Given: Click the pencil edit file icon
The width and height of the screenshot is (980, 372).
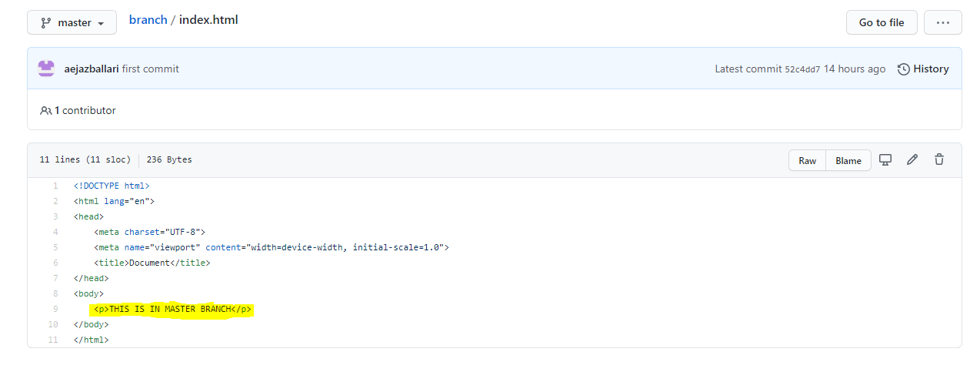Looking at the screenshot, I should 912,159.
